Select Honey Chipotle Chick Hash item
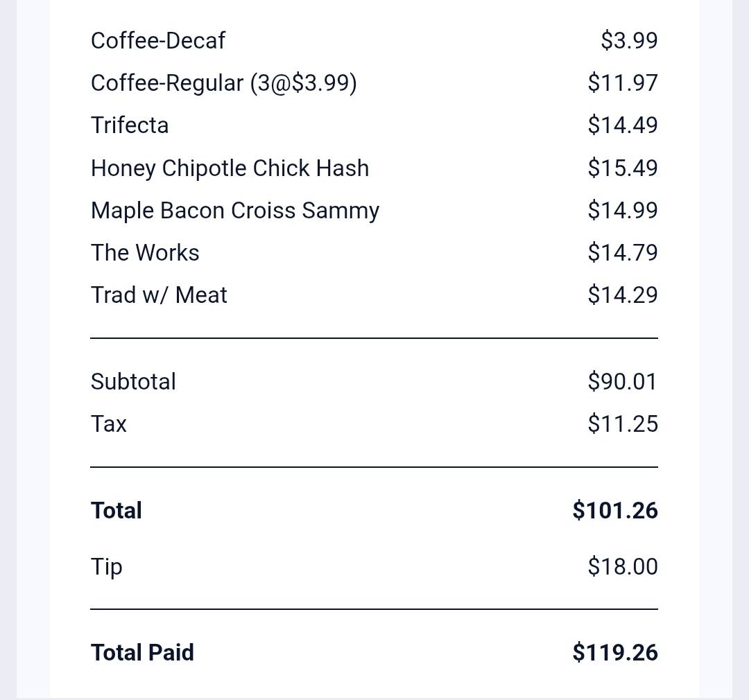The height and width of the screenshot is (700, 749). (230, 168)
